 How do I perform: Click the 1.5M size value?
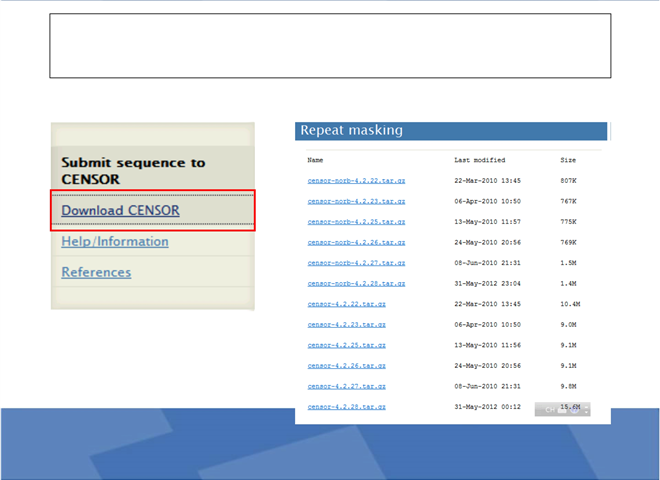click(x=568, y=263)
